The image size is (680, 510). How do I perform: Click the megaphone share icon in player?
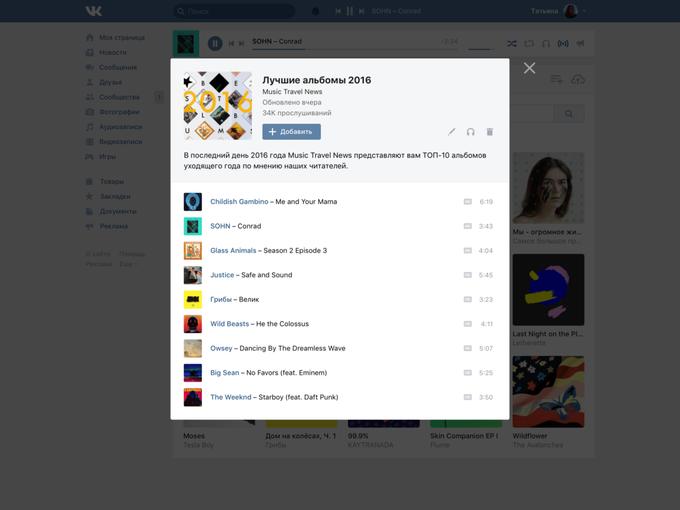(x=580, y=43)
